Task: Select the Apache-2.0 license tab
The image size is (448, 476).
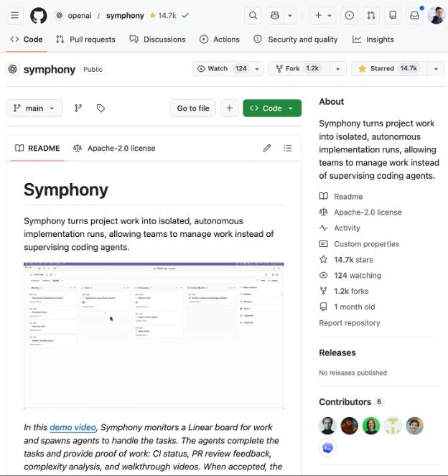Action: tap(114, 148)
